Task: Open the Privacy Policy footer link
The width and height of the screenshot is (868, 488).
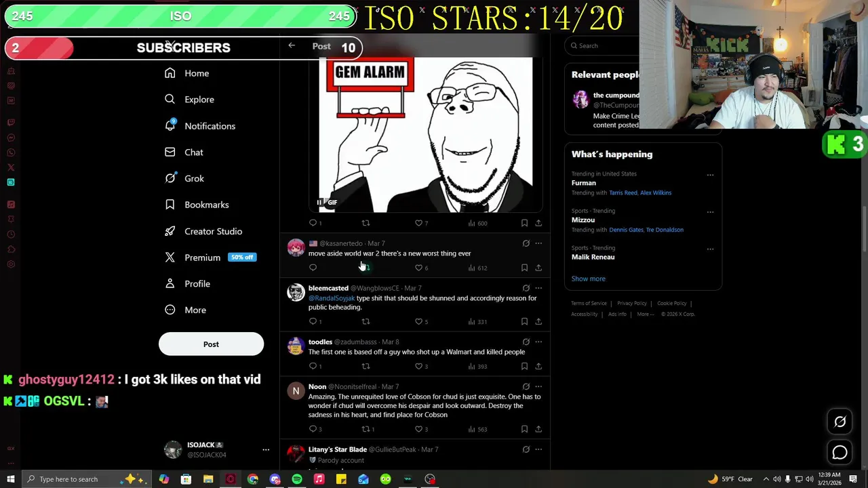Action: pyautogui.click(x=632, y=303)
